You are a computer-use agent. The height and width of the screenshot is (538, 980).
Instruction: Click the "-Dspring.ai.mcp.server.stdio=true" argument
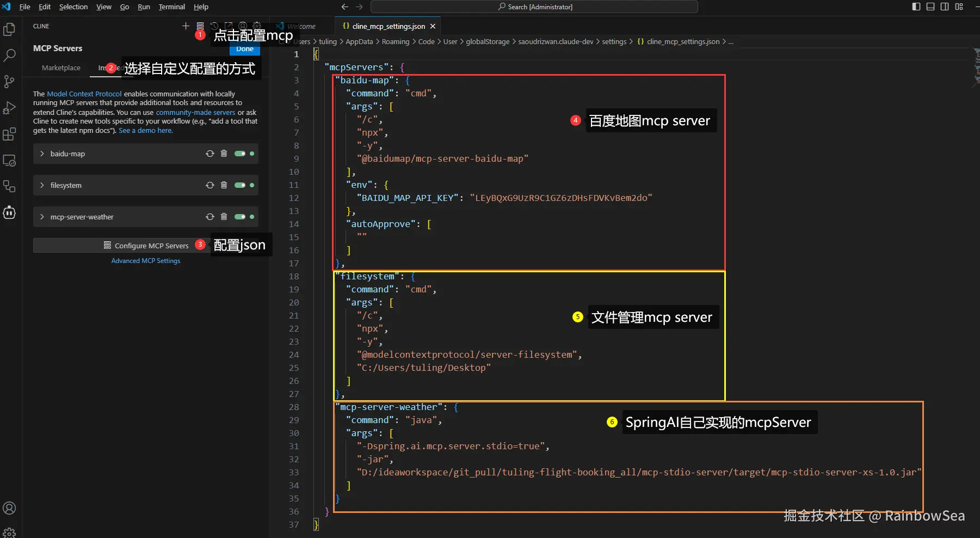(x=451, y=446)
